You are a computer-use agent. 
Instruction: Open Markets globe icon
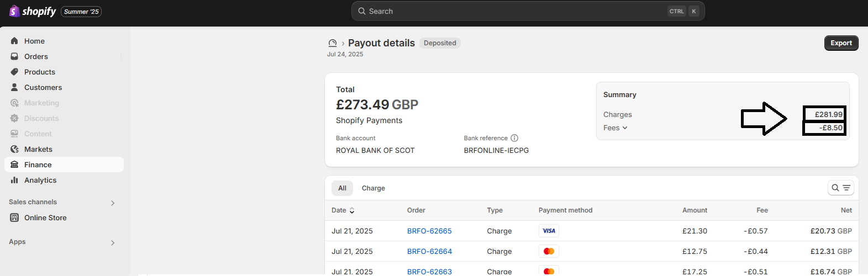14,149
